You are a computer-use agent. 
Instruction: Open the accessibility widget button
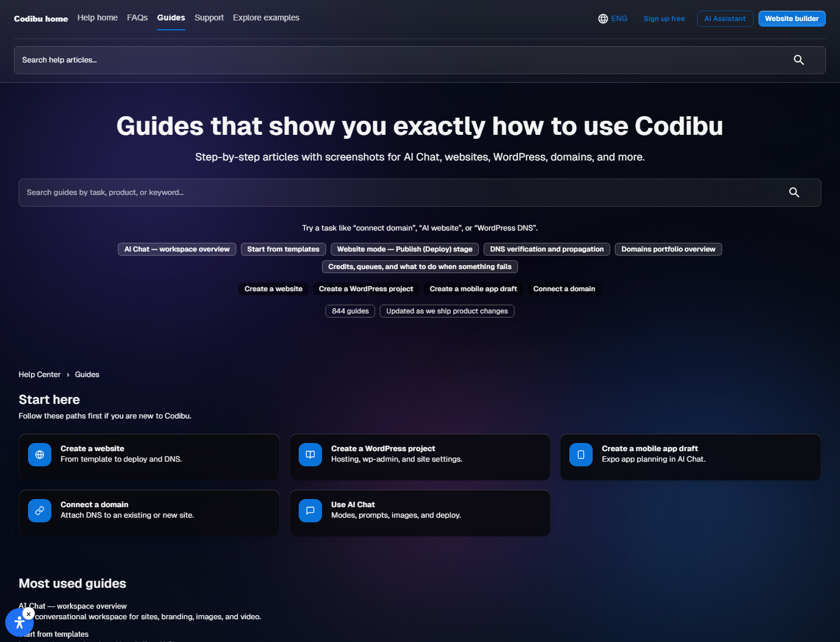tap(19, 623)
